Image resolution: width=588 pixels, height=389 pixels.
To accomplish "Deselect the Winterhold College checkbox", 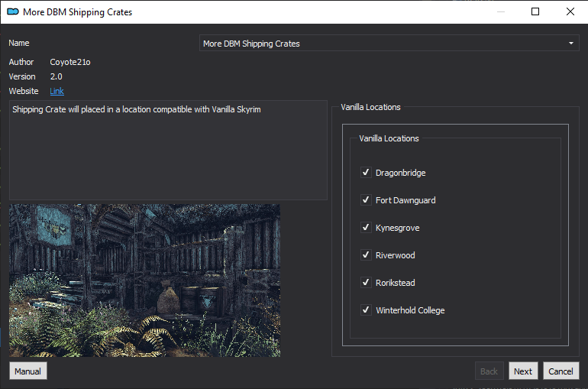I will point(366,310).
